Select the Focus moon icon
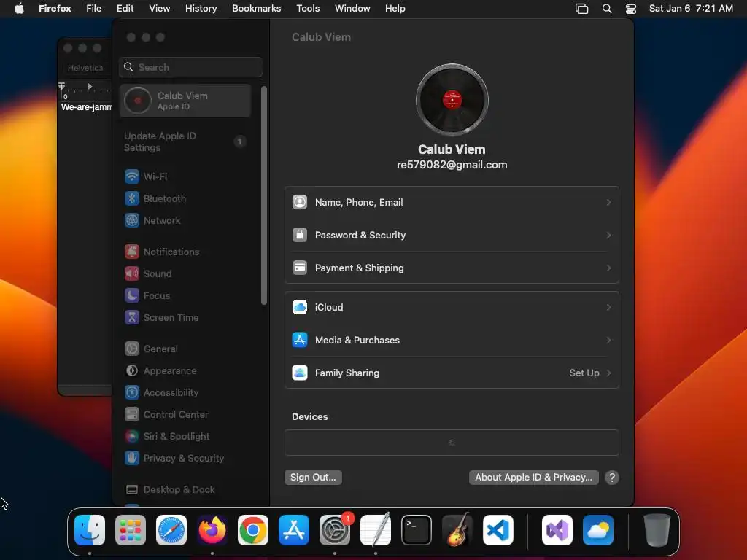 coord(132,296)
